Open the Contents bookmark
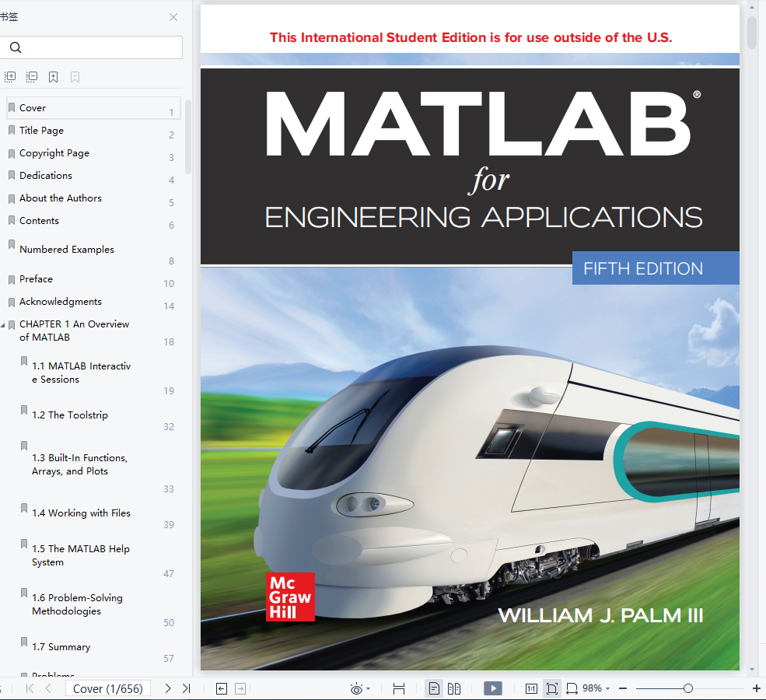The image size is (766, 700). [x=39, y=220]
